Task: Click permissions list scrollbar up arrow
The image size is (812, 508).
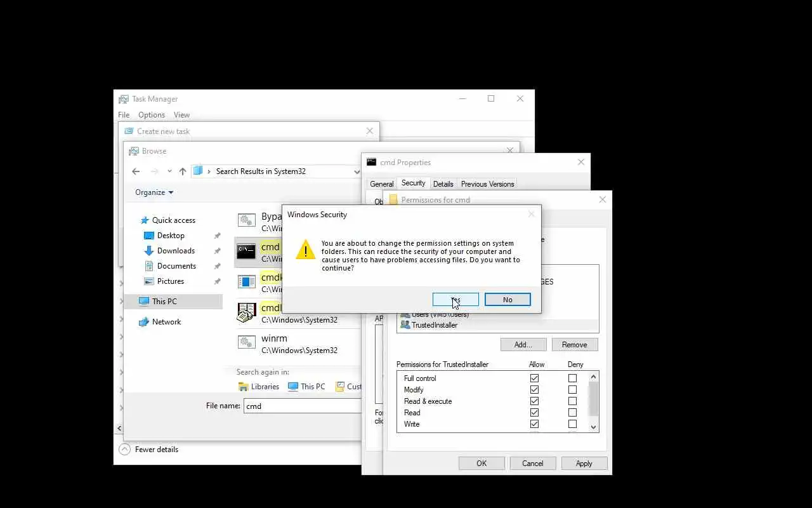Action: 594,377
